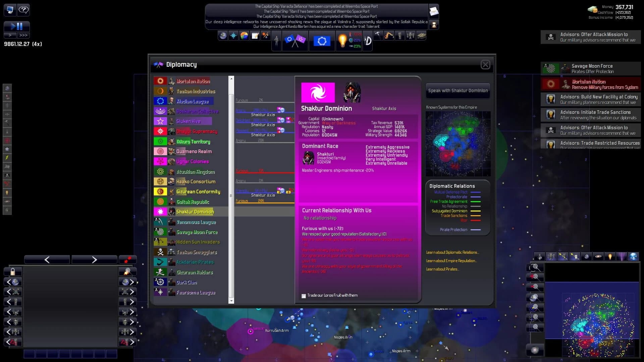Viewport: 644px width, 362px height.
Task: Toggle the lock icon on the bottom-left panel
Action: click(13, 271)
